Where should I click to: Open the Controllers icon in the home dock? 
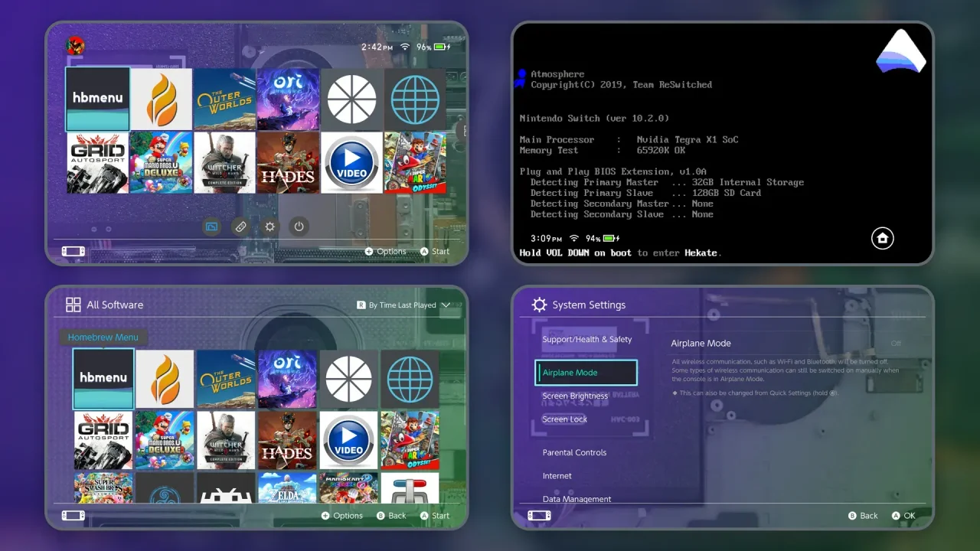click(x=240, y=227)
